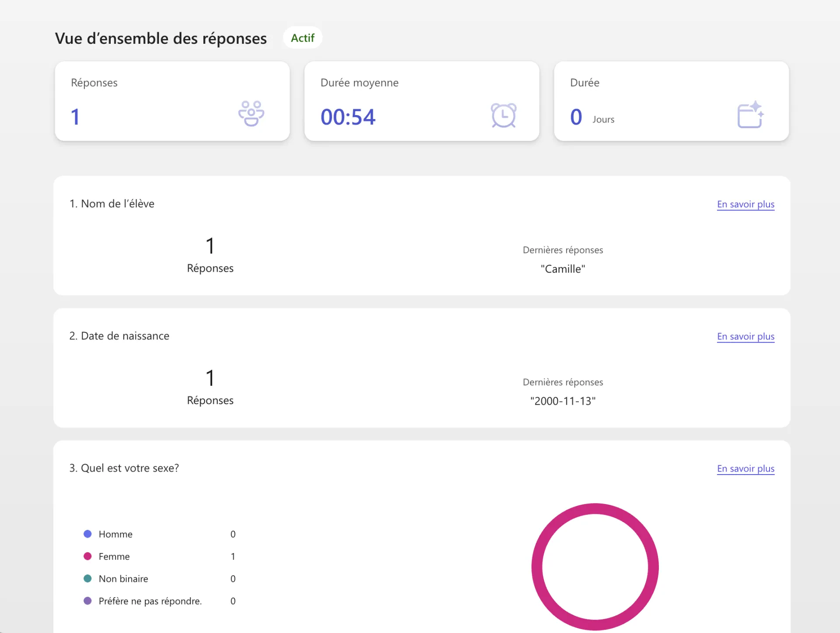This screenshot has width=840, height=633.
Task: Open En savoir plus for Quel est votre sexe
Action: [745, 469]
